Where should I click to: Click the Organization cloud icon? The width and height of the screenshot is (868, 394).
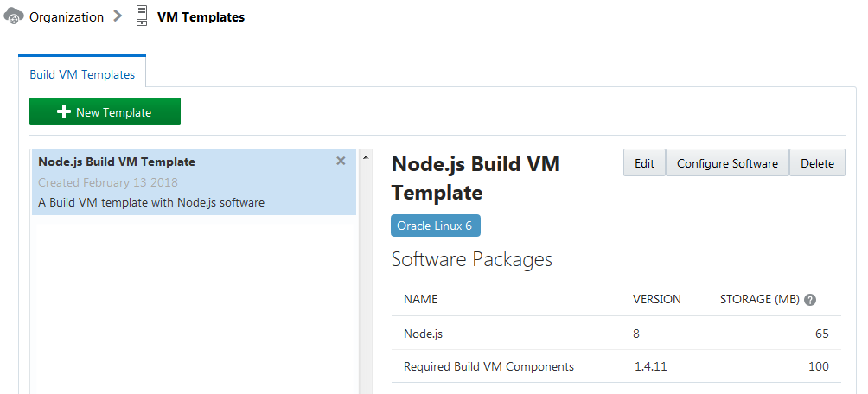tap(13, 16)
